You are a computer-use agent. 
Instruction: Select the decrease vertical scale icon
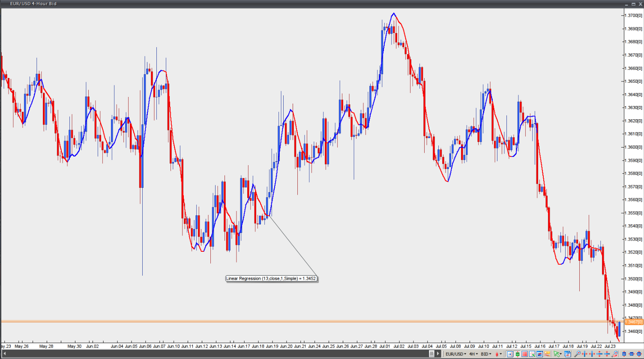click(x=607, y=354)
